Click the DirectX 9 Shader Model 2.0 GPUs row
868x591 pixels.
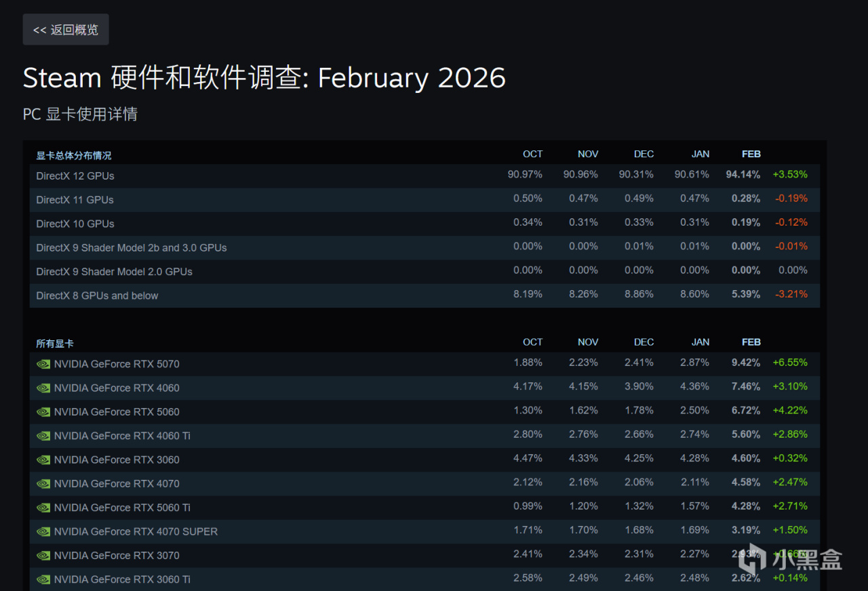coord(114,272)
